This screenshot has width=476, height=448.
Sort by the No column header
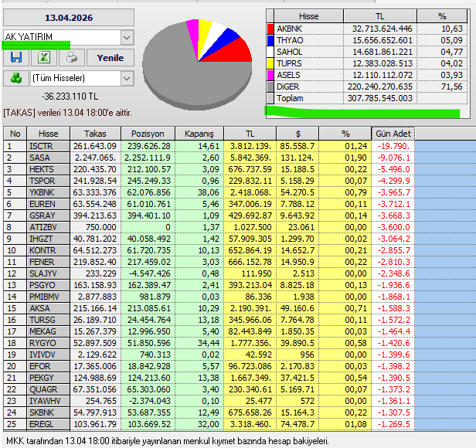click(15, 134)
